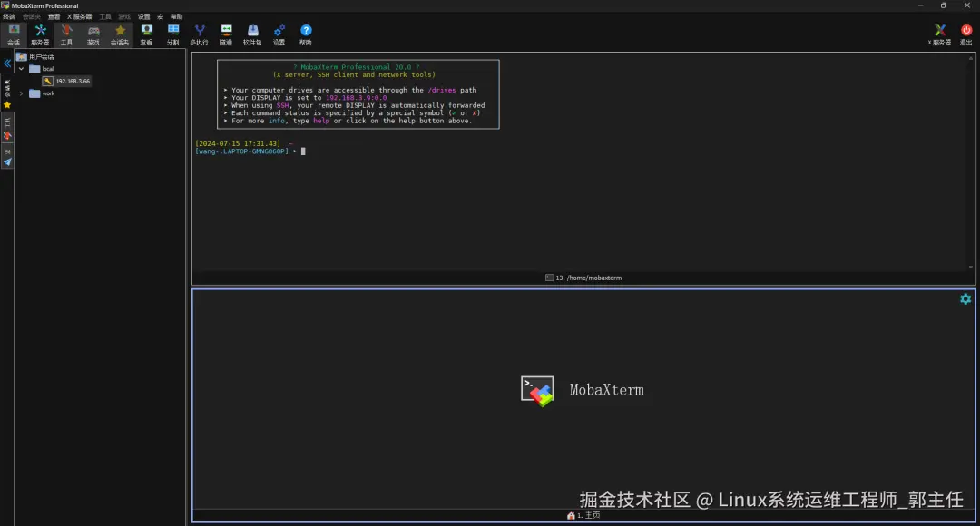Open the gear settings icon in lower pane
The image size is (980, 526).
(965, 299)
